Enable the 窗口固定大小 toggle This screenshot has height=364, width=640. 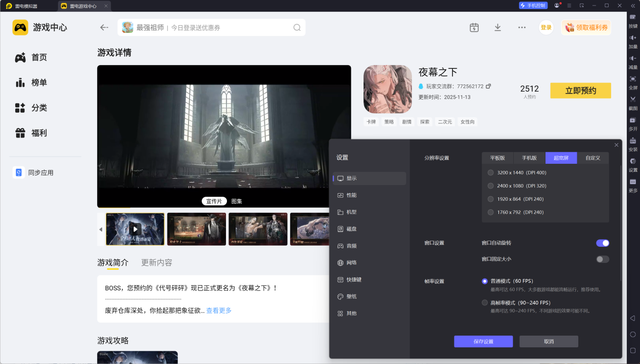[602, 259]
